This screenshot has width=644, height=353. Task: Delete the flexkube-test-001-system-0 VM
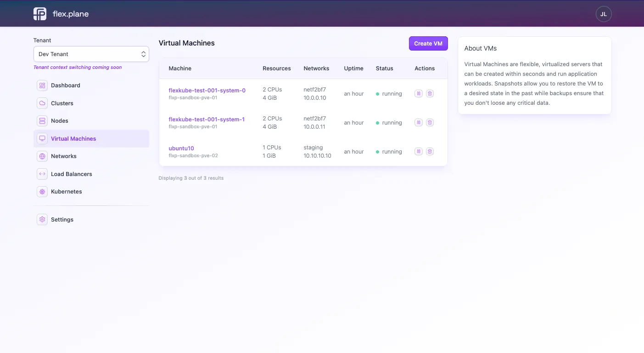(430, 93)
